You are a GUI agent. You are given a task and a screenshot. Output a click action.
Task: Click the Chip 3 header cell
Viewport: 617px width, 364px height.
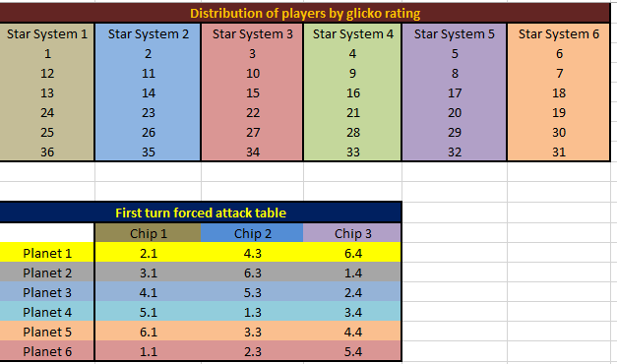(x=352, y=233)
